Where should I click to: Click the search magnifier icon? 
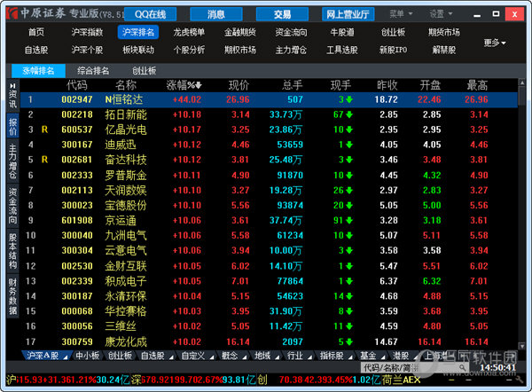point(462,367)
